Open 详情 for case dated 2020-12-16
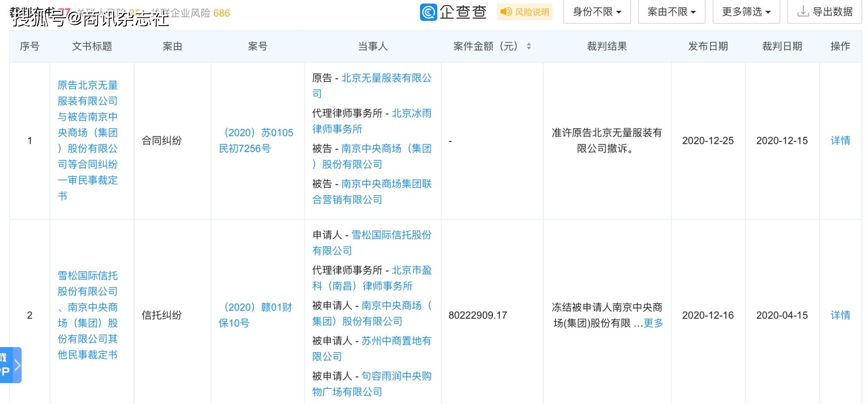Screen dimensions: 868x404 (840, 315)
